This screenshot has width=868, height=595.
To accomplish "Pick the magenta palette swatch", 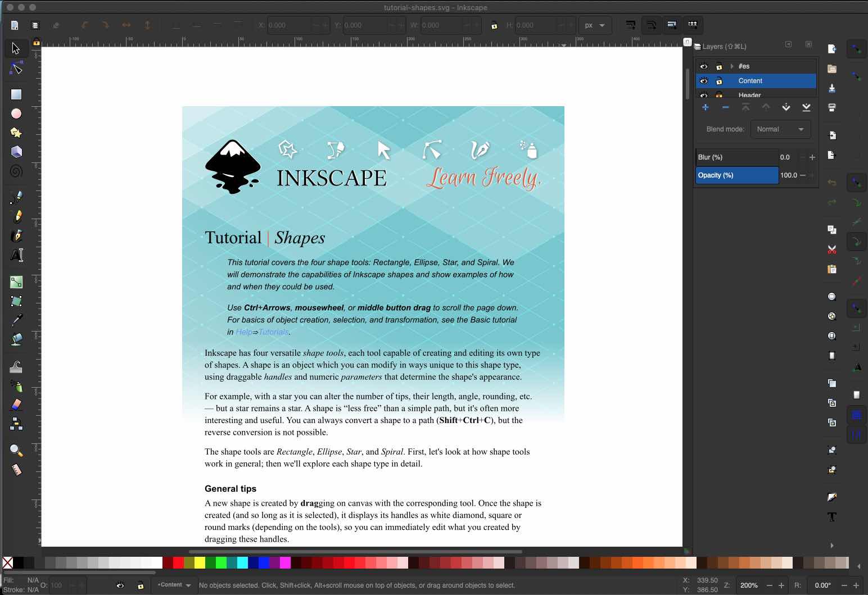I will (x=285, y=562).
